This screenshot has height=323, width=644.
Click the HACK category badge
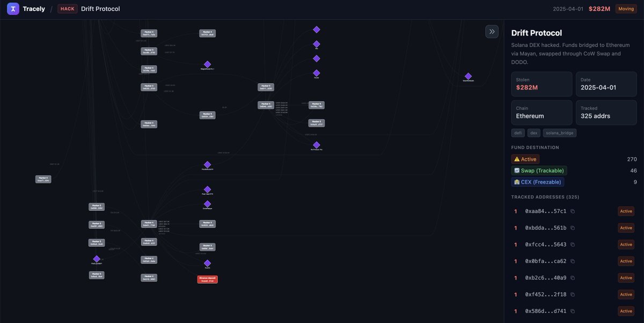tap(68, 9)
